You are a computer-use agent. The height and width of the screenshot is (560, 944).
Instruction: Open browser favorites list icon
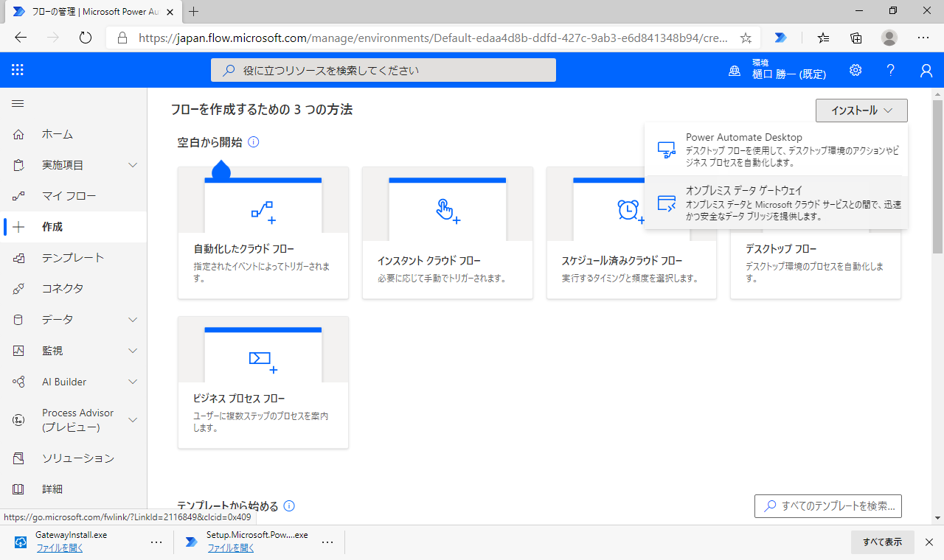pos(823,38)
